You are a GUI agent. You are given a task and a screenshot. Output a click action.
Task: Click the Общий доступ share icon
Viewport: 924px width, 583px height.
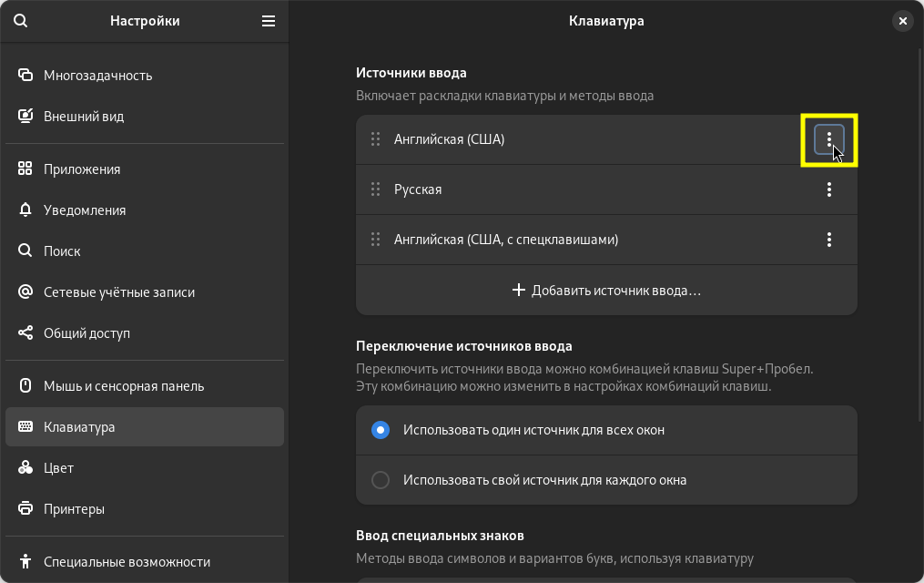click(x=25, y=333)
